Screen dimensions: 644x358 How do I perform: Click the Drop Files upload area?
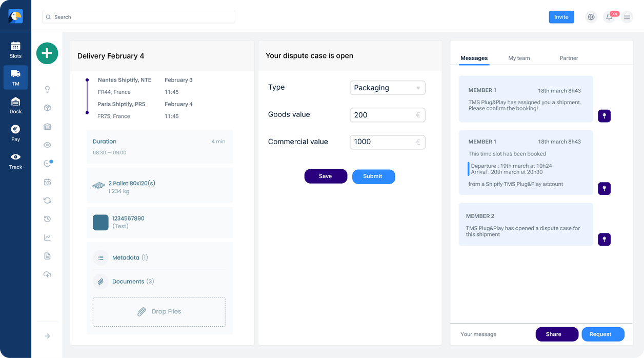(159, 312)
